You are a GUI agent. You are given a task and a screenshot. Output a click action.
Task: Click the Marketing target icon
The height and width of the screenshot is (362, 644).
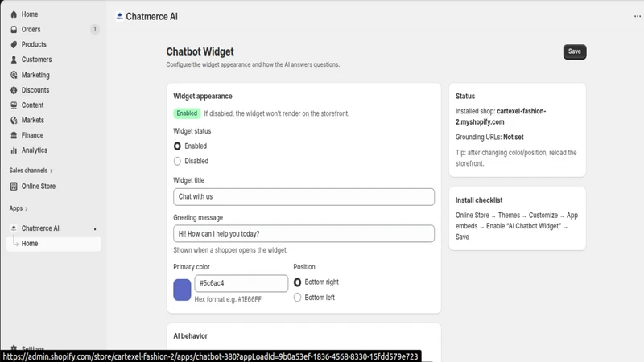[x=14, y=75]
